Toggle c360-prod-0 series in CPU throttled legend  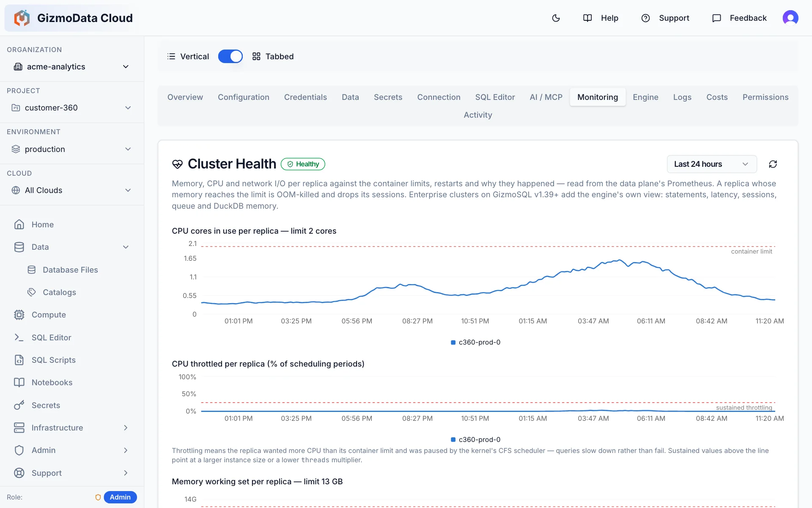tap(476, 439)
